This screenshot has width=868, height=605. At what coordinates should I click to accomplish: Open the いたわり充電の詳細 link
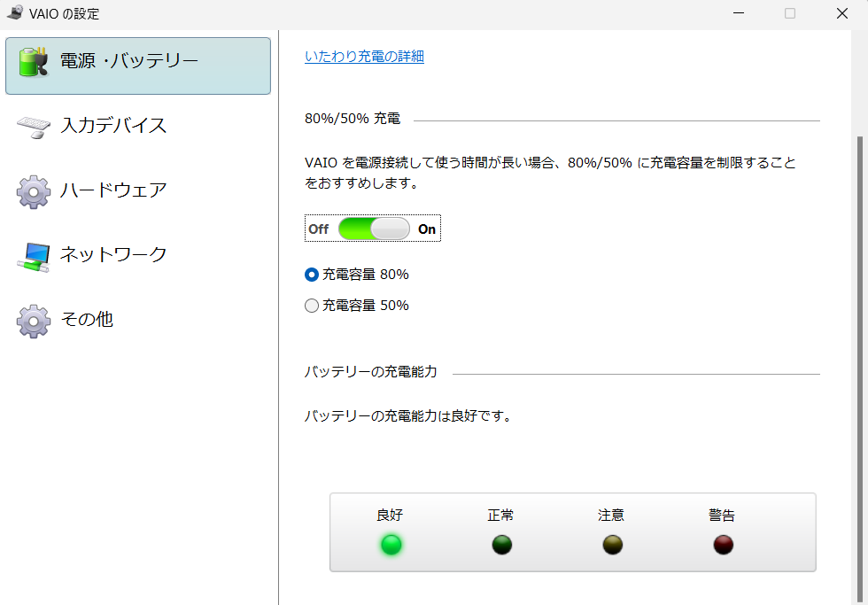click(x=364, y=57)
